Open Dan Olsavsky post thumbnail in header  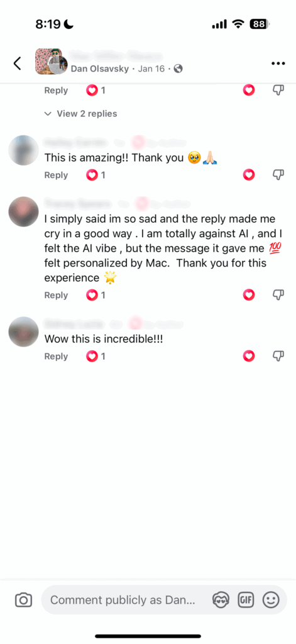[x=52, y=62]
